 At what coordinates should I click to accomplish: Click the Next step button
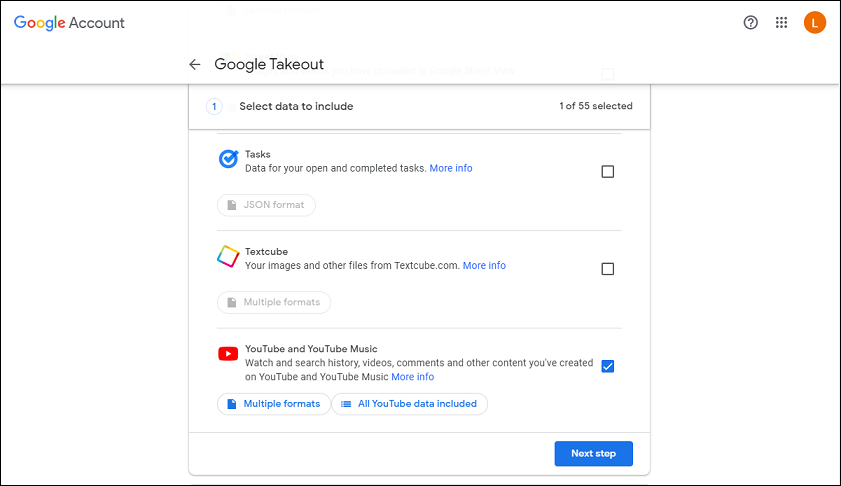[x=594, y=454]
